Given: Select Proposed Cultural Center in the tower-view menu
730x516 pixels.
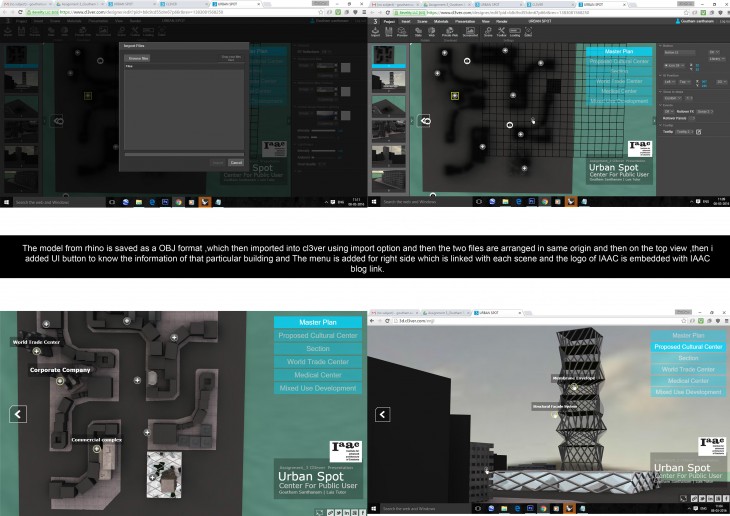Looking at the screenshot, I should click(686, 346).
